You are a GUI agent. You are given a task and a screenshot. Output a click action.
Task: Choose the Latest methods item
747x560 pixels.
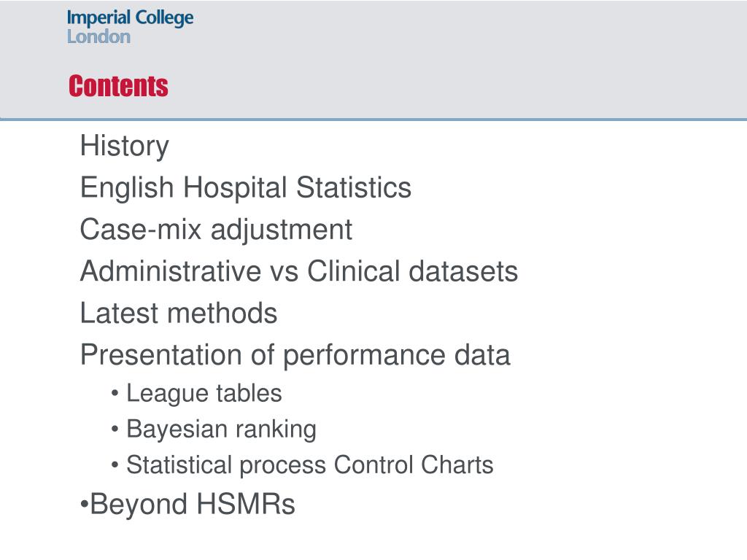(x=179, y=313)
